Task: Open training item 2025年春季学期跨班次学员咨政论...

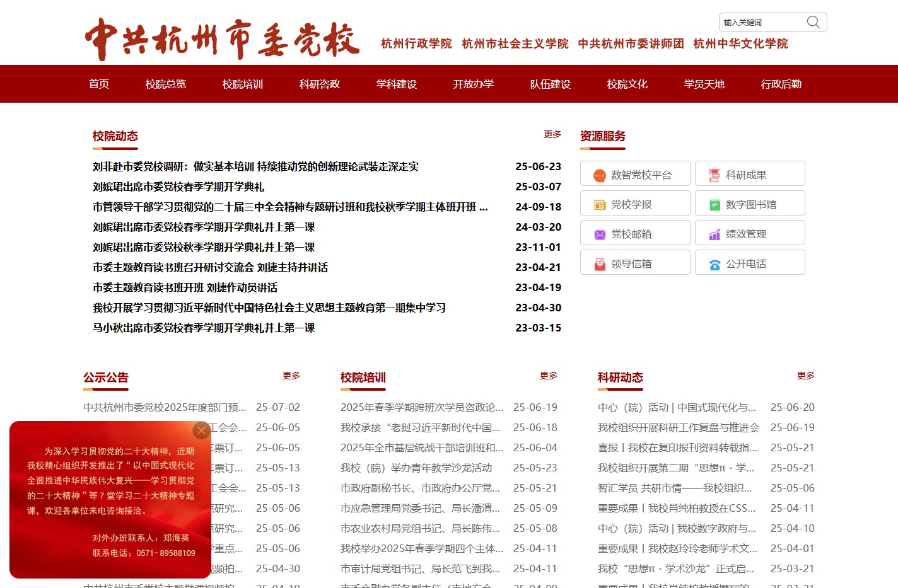Action: [x=422, y=407]
